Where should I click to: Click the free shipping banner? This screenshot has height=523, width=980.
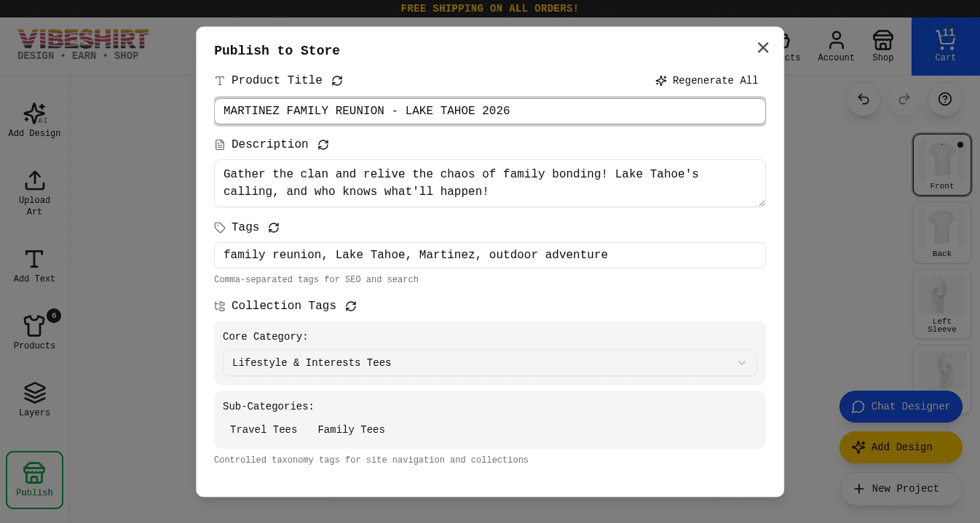(x=490, y=9)
